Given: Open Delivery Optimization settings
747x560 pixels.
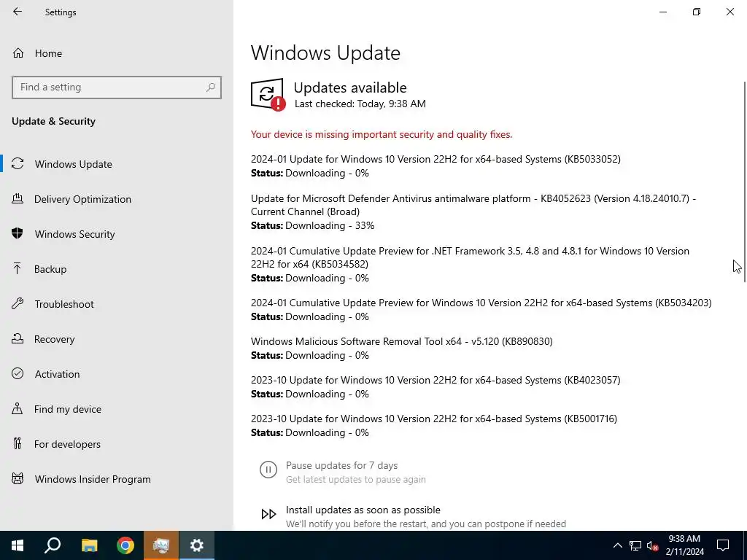Looking at the screenshot, I should (x=117, y=199).
